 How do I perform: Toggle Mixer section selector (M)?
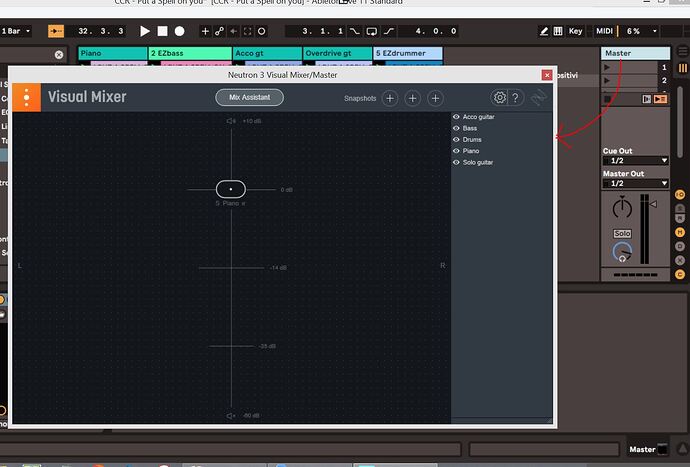tap(680, 232)
